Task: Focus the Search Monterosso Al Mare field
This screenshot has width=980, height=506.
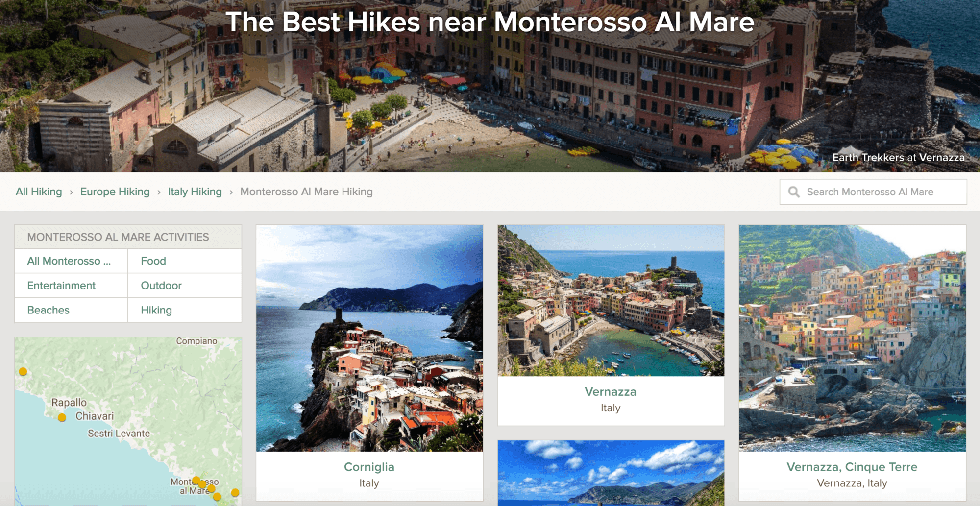Action: 873,192
